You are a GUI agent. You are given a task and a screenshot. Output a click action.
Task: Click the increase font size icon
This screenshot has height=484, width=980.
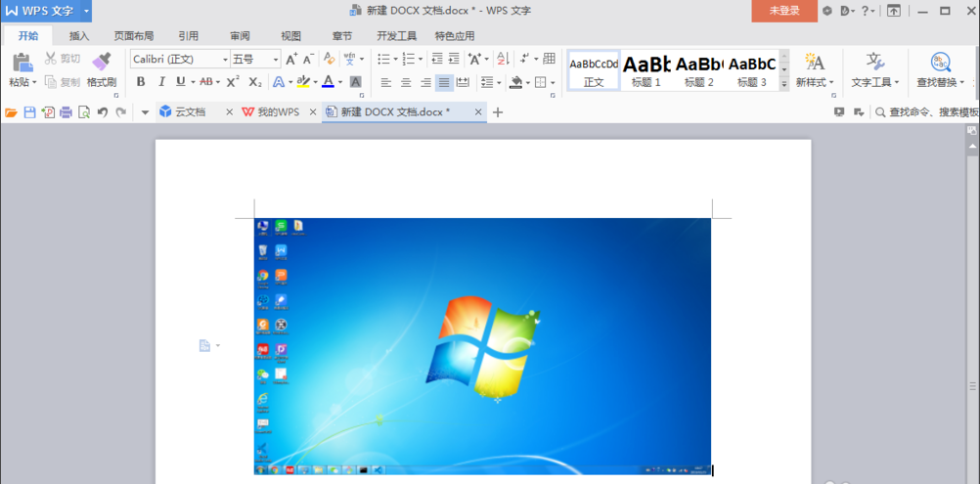(x=291, y=60)
